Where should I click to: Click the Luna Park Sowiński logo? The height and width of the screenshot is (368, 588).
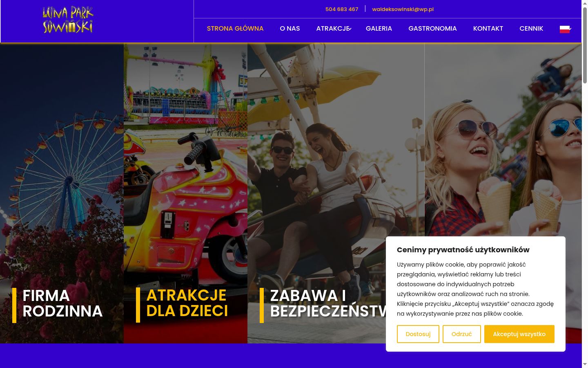68,20
